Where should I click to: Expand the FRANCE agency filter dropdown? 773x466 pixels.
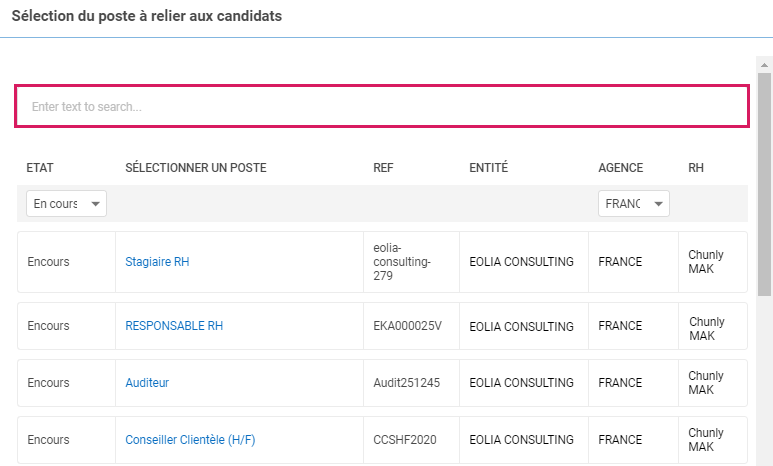(x=634, y=204)
